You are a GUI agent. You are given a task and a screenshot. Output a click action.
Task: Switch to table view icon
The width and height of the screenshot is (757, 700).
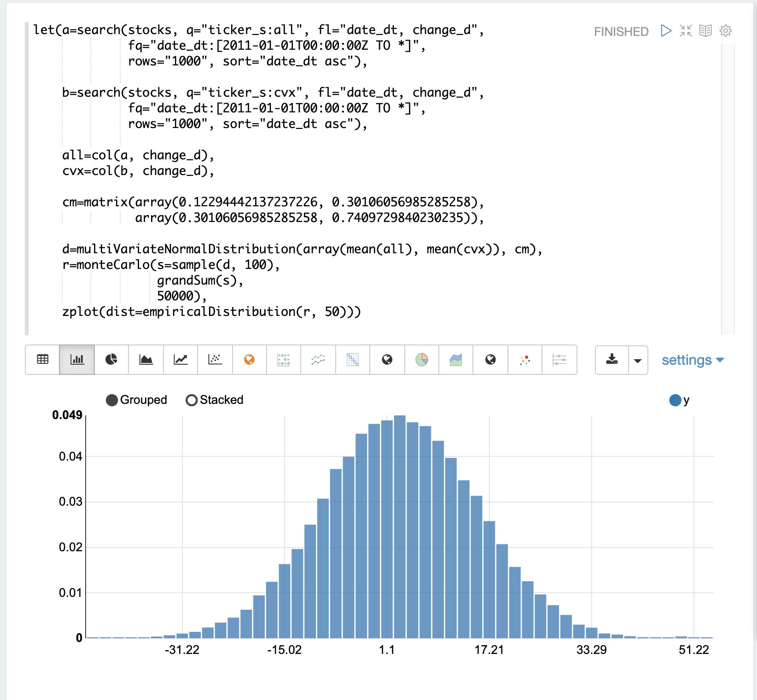tap(42, 360)
